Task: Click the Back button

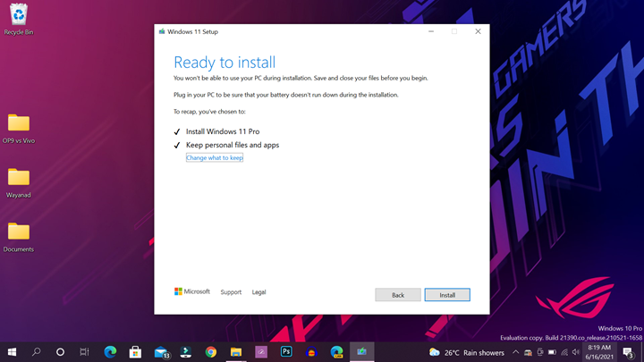Action: pos(397,295)
